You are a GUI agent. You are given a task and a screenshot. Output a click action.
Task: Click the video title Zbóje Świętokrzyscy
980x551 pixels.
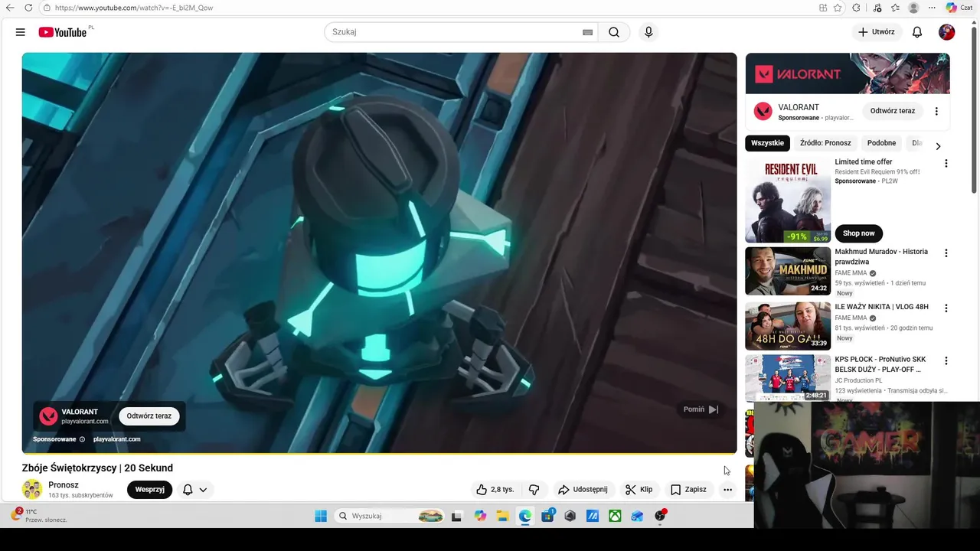[x=97, y=468]
